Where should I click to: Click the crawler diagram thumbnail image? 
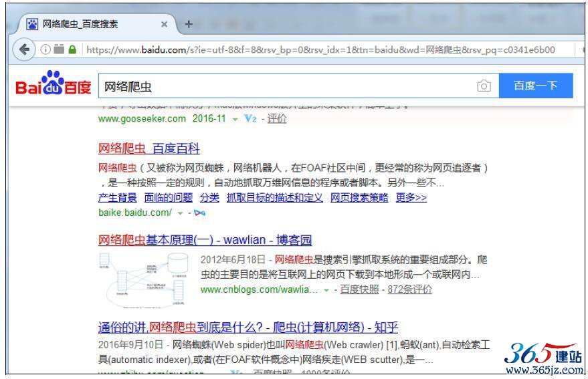pos(144,280)
